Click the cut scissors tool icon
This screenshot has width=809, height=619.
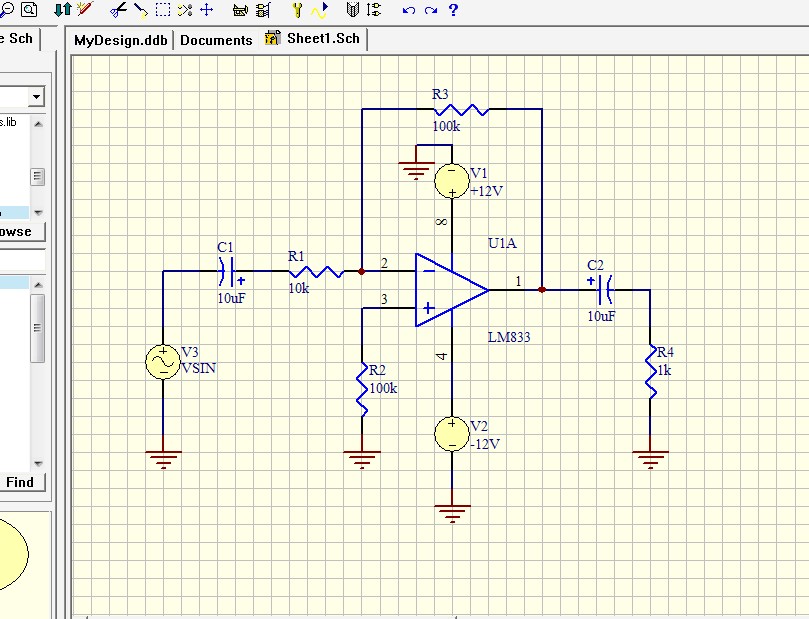click(118, 9)
